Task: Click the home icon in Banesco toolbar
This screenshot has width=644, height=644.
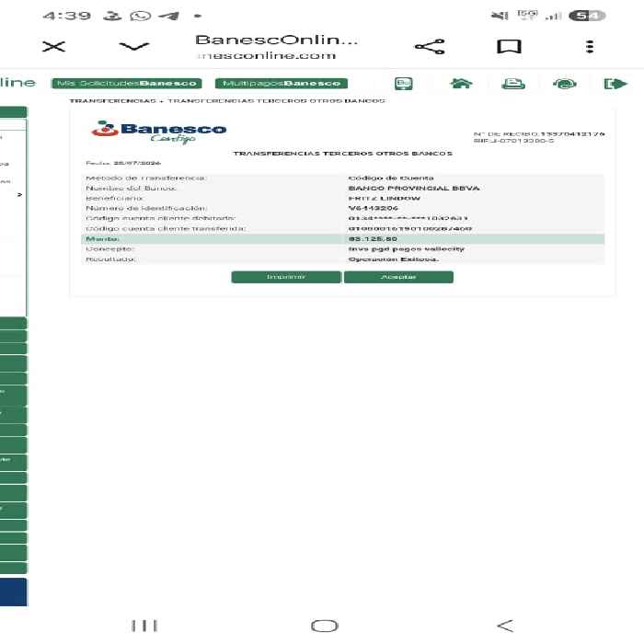Action: [461, 84]
